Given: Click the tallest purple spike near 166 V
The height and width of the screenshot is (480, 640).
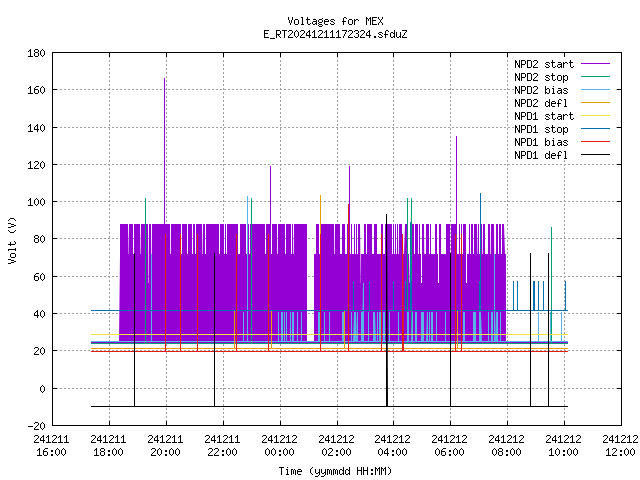Looking at the screenshot, I should 164,151.
